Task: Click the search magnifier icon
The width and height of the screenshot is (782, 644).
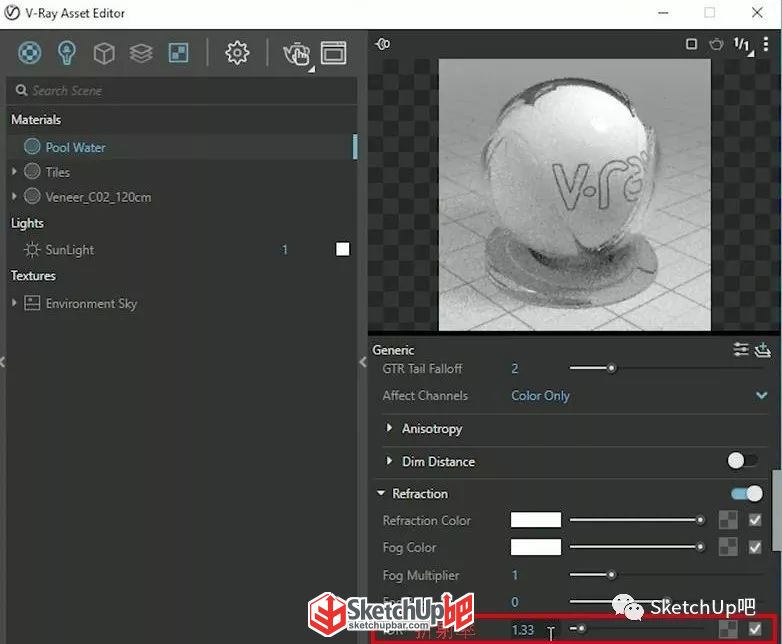Action: click(21, 90)
